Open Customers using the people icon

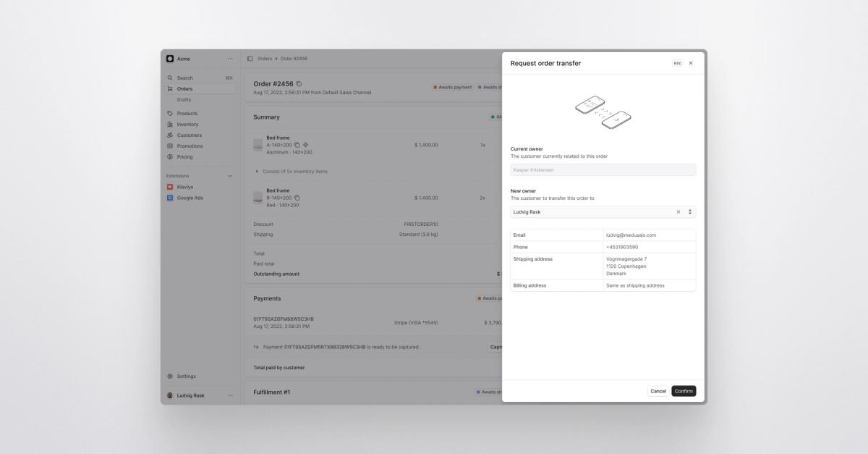pos(171,135)
